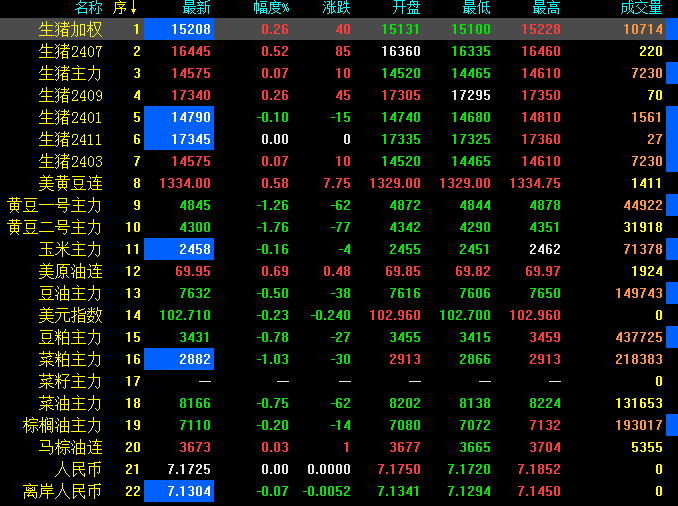Open the 黄豆一号主力 quote row

pos(339,205)
